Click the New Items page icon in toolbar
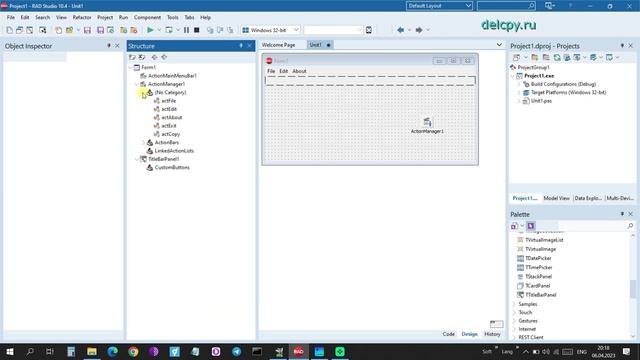The width and height of the screenshot is (640, 360). [9, 30]
